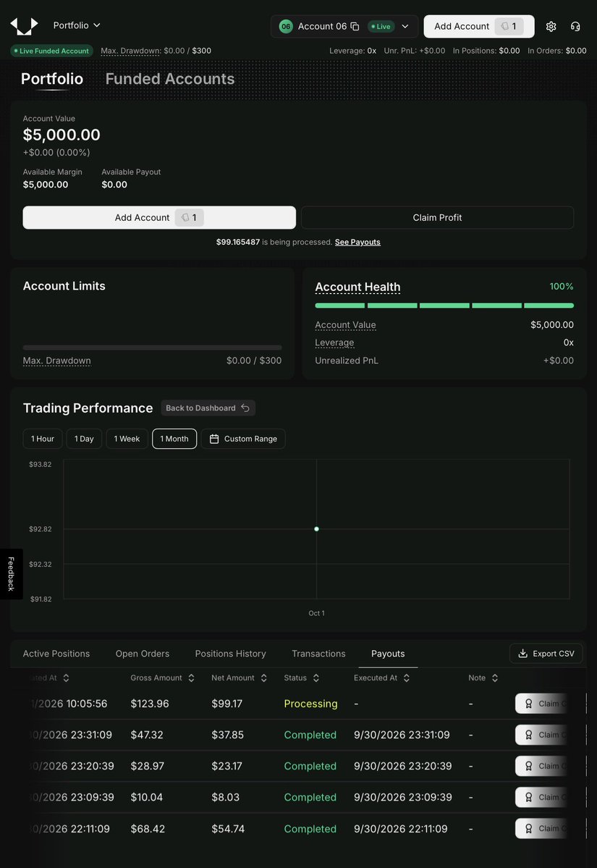Open support via the headset icon

tap(575, 27)
